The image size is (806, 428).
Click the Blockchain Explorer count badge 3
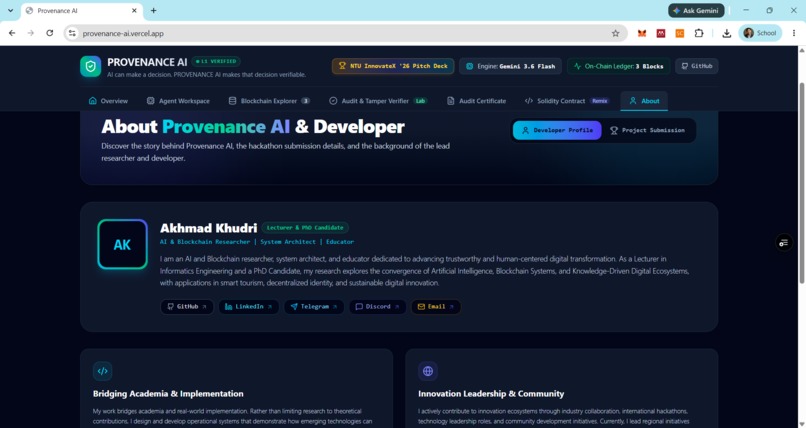tap(305, 101)
